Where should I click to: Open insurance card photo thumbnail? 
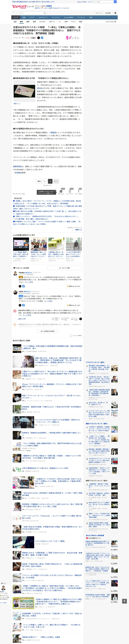click(24, 91)
